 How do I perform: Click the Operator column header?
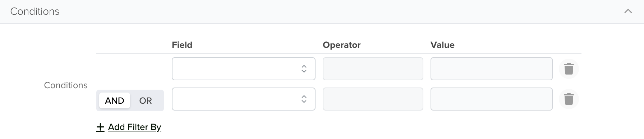pyautogui.click(x=342, y=45)
